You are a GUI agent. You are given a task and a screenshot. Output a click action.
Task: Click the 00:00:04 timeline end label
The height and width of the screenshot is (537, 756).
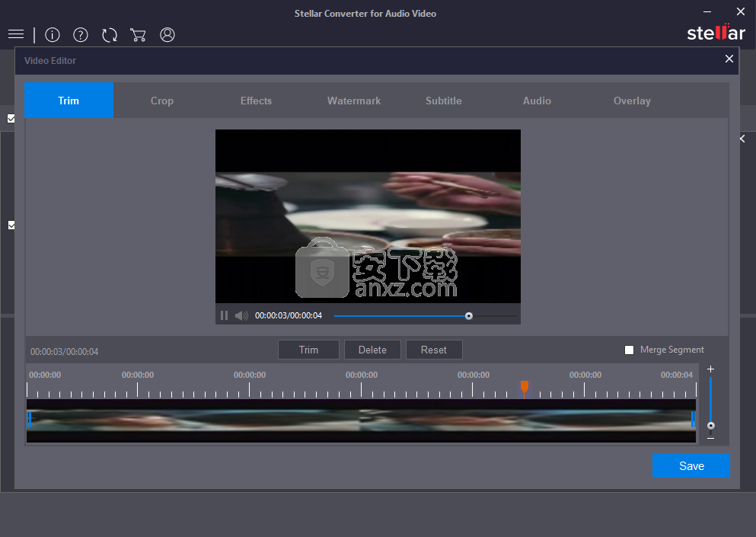[x=677, y=375]
